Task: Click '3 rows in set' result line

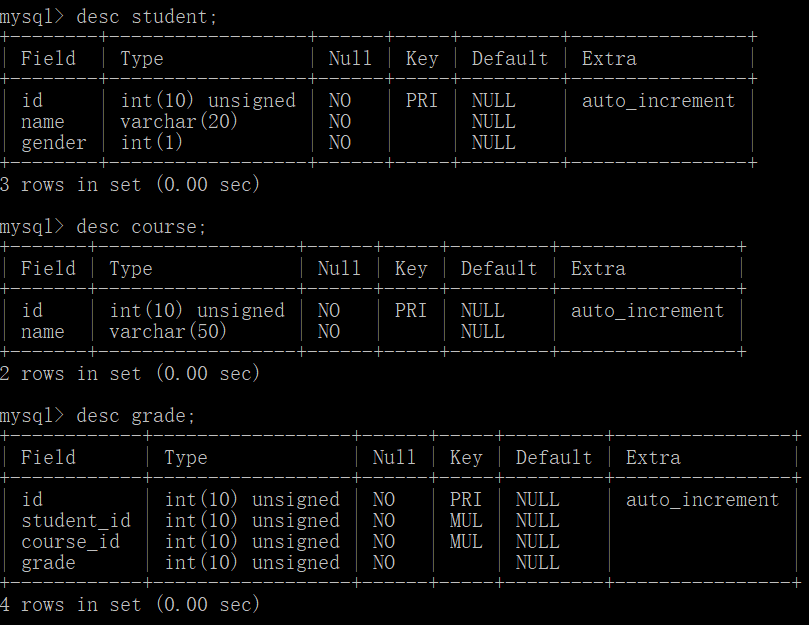Action: coord(130,185)
